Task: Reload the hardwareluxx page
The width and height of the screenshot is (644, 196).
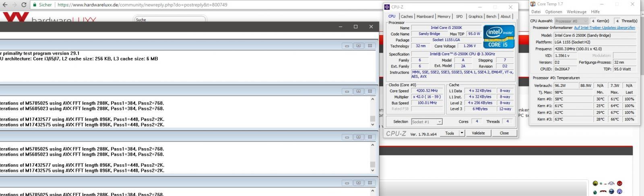Action: coord(24,5)
